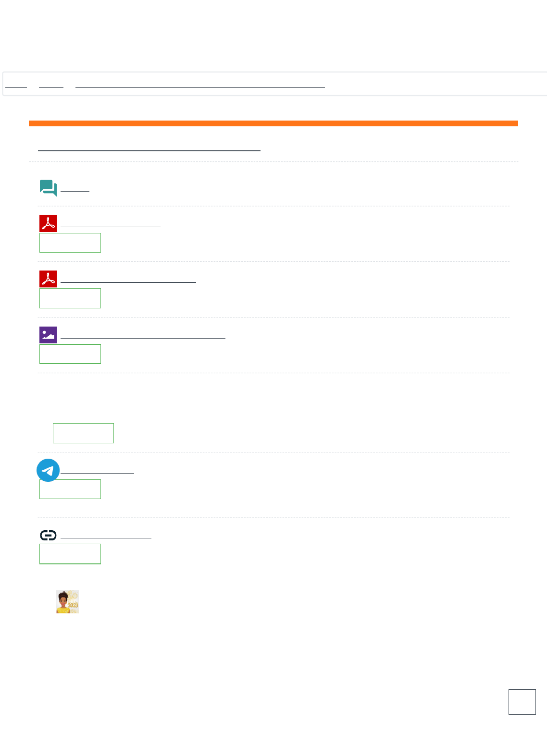Open the link beside the first PDF icon

pyautogui.click(x=110, y=223)
